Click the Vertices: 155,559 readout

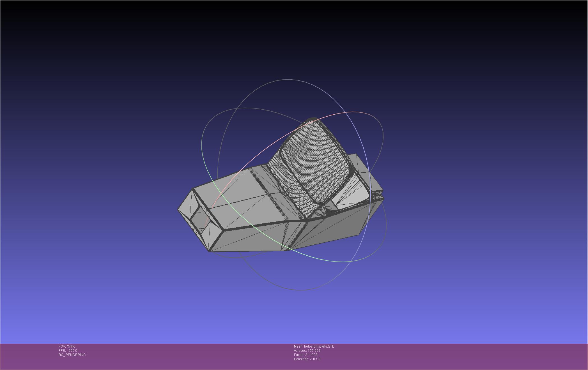pyautogui.click(x=307, y=351)
